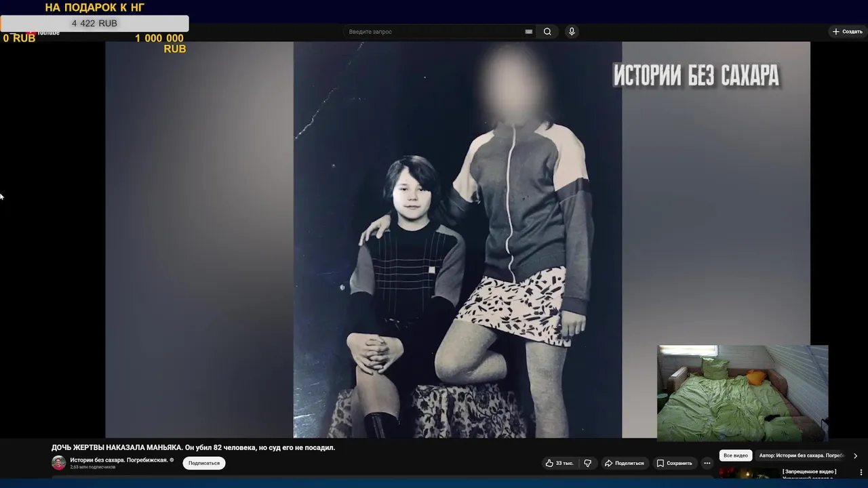Click the webcam overlay showing bed
This screenshot has height=488, width=868.
pyautogui.click(x=743, y=393)
